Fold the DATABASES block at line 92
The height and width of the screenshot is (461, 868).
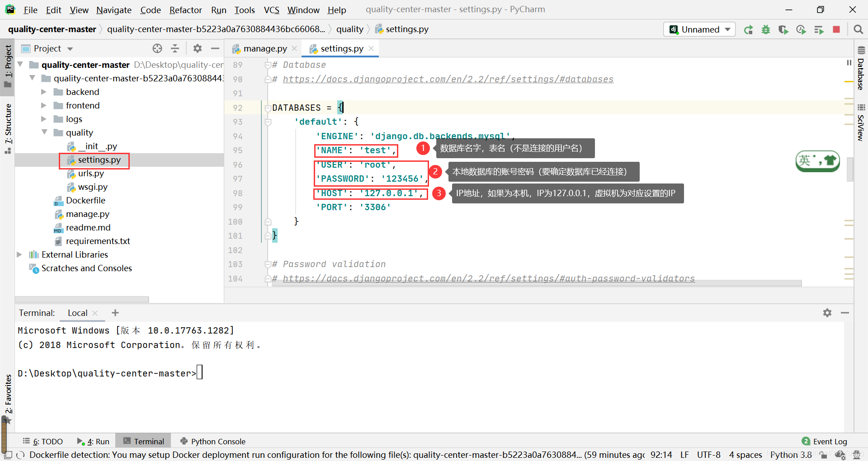(268, 108)
